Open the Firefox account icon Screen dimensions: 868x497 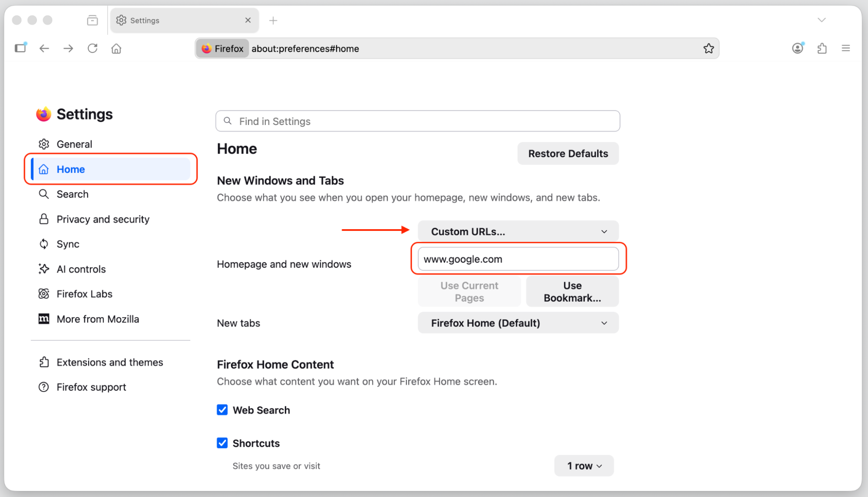click(x=798, y=48)
